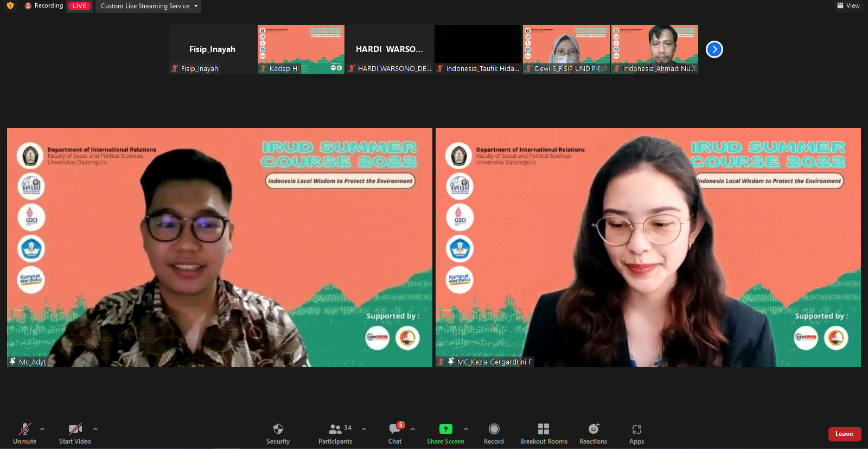The image size is (868, 449).
Task: Click the green Share Screen icon
Action: click(x=445, y=429)
